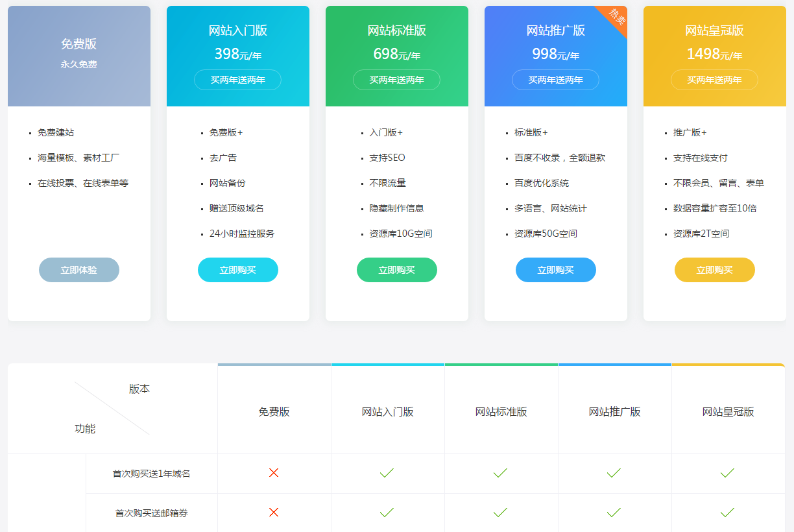Click the 百度不收录，全额退款 feature text
This screenshot has width=794, height=532.
click(x=560, y=158)
